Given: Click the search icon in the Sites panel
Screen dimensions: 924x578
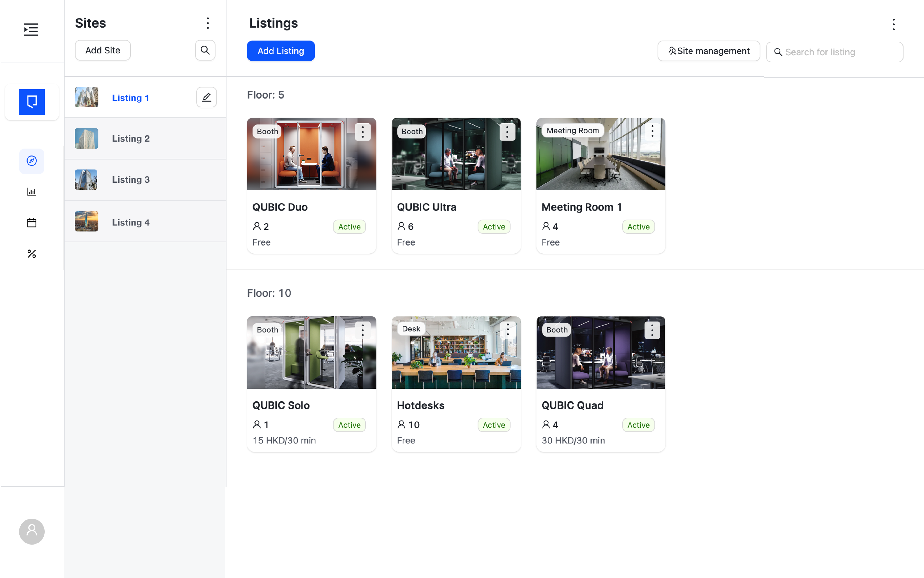Looking at the screenshot, I should (x=205, y=50).
